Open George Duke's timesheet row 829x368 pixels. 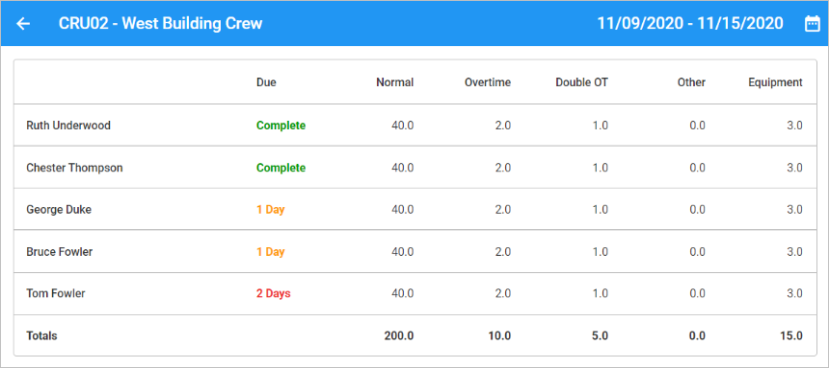point(415,209)
